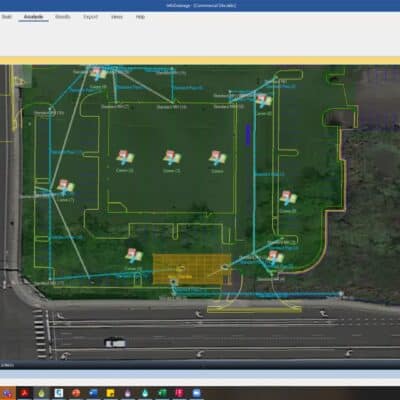Select the catchment icon left of the orange pond
This screenshot has height=400, width=400.
(134, 256)
